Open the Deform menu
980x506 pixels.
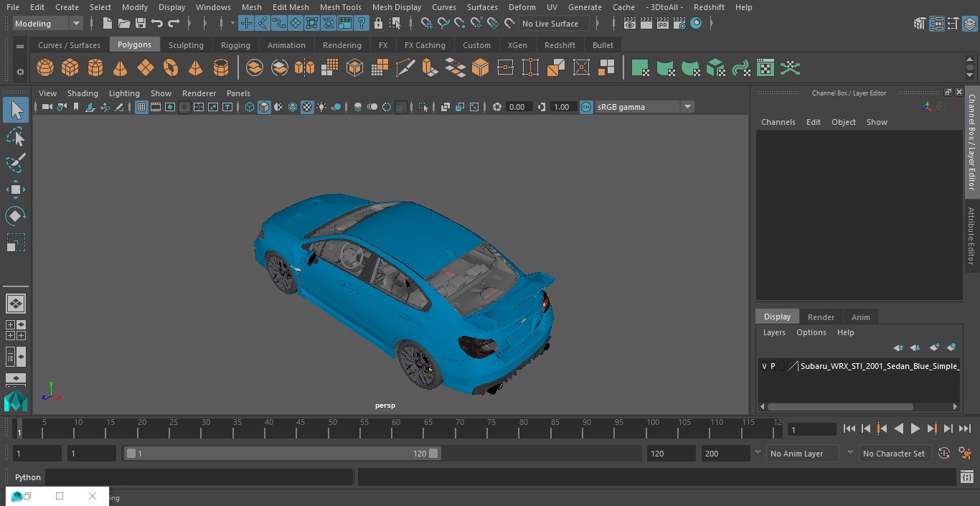pyautogui.click(x=522, y=7)
